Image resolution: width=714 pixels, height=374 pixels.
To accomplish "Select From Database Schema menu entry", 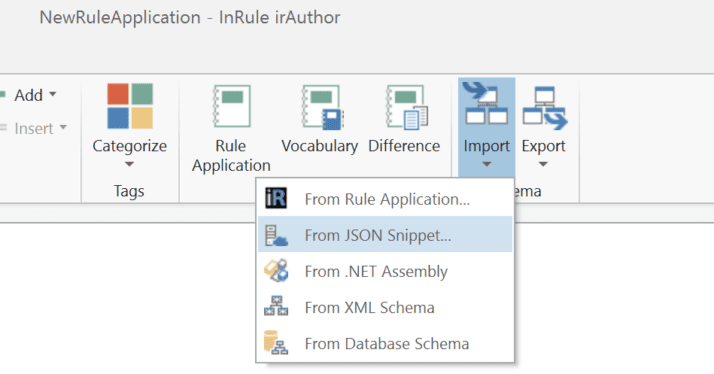I will [385, 343].
